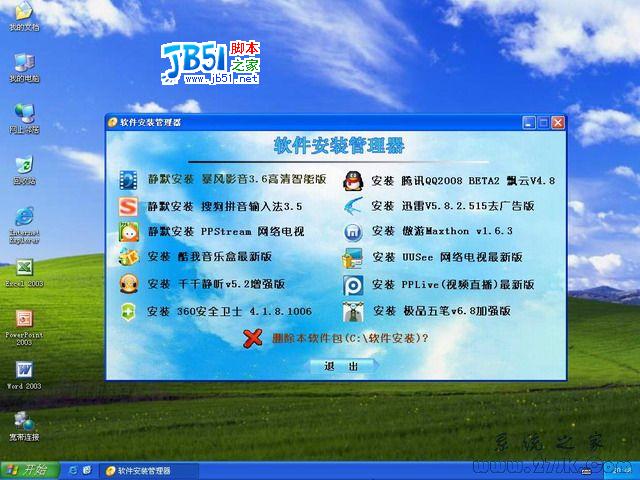Viewport: 640px width, 480px height.
Task: Click 静默安装 搜狗拼音输入法3.5 text
Action: [x=225, y=207]
